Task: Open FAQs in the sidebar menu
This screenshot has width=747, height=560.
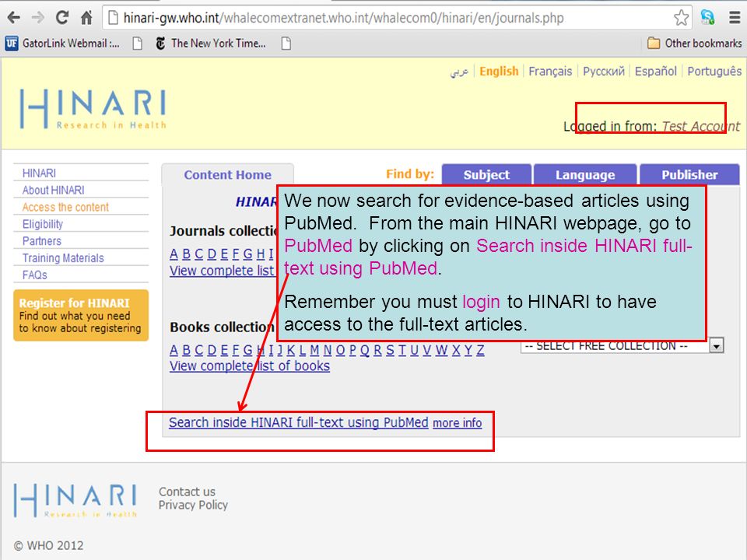Action: click(35, 275)
